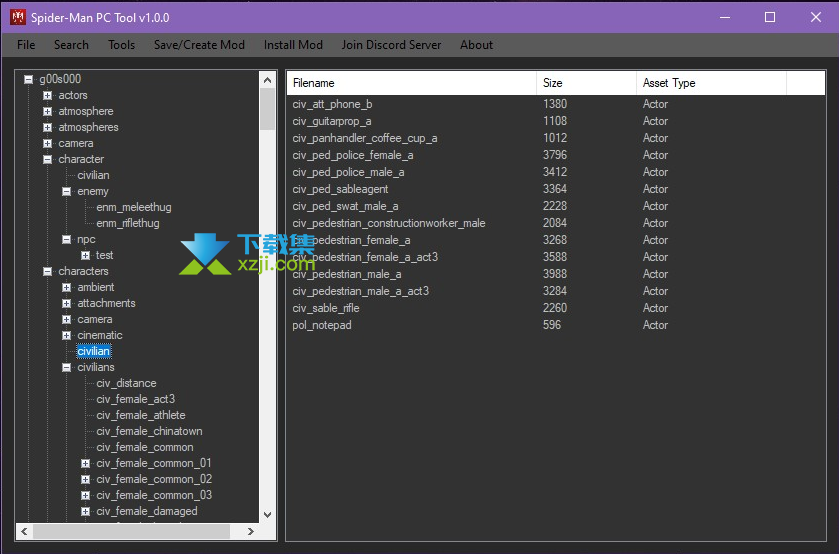Select the pol_notepad file row
This screenshot has width=839, height=554.
pos(556,325)
